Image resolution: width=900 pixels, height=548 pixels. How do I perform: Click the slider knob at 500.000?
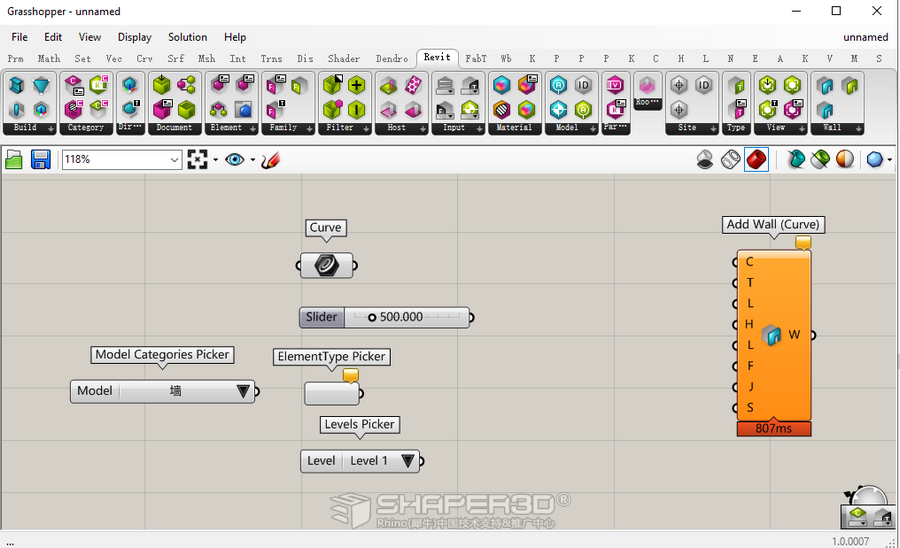(372, 317)
